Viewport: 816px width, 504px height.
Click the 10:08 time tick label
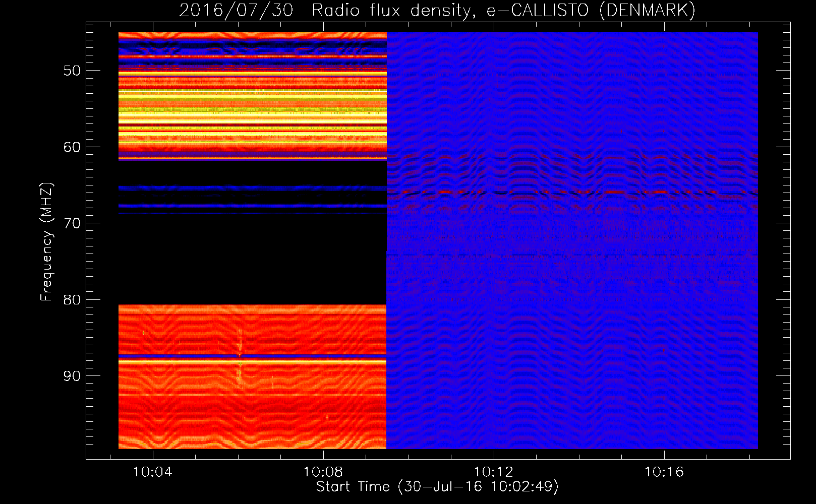323,472
